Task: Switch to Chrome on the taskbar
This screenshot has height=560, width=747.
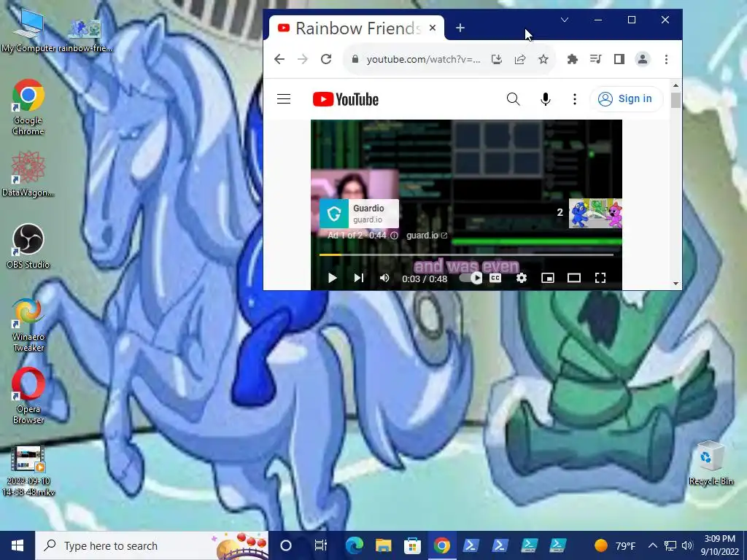Action: pos(441,545)
